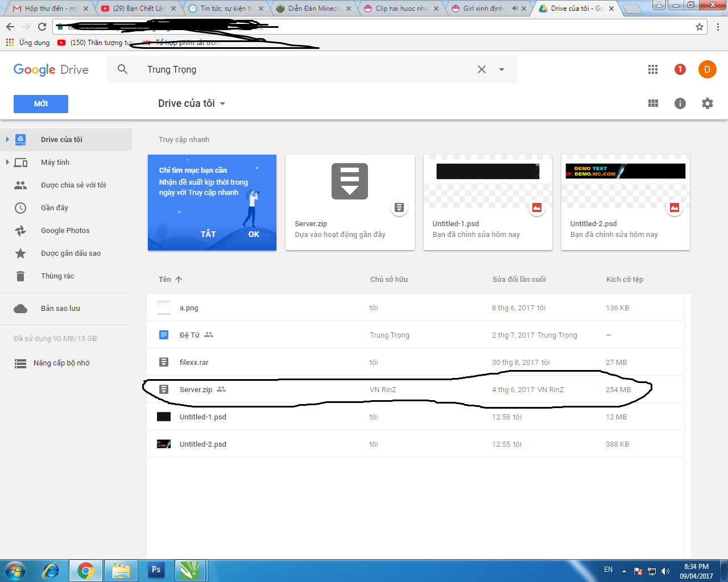Open the Google apps grid

[x=653, y=69]
